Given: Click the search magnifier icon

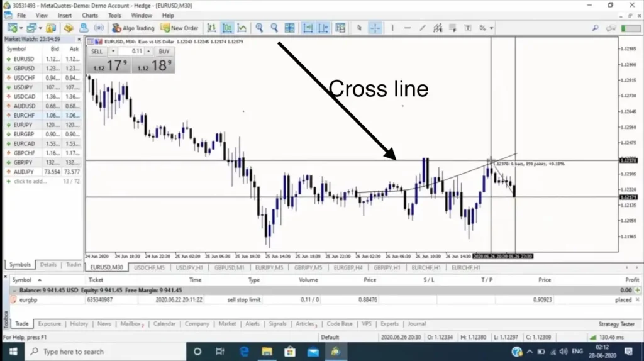Looking at the screenshot, I should [595, 28].
